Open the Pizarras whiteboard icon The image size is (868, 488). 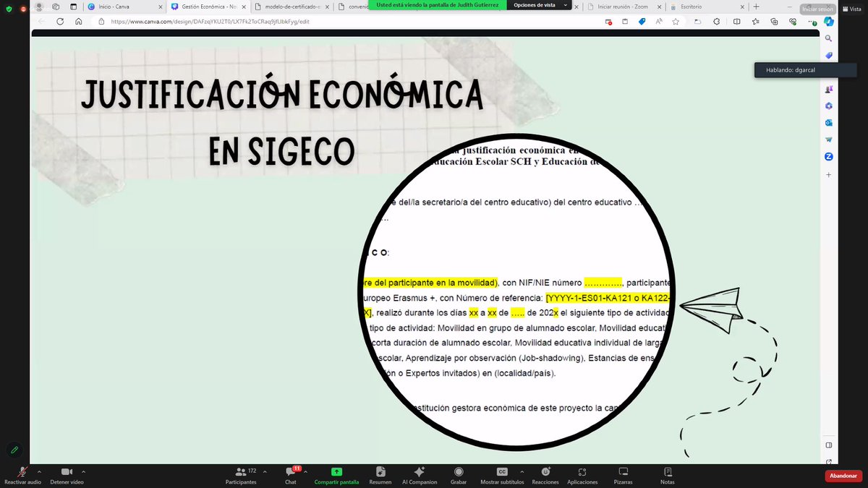(x=624, y=471)
